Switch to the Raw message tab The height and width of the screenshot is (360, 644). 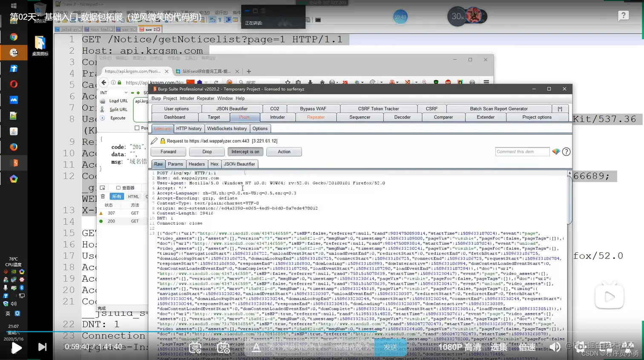158,164
